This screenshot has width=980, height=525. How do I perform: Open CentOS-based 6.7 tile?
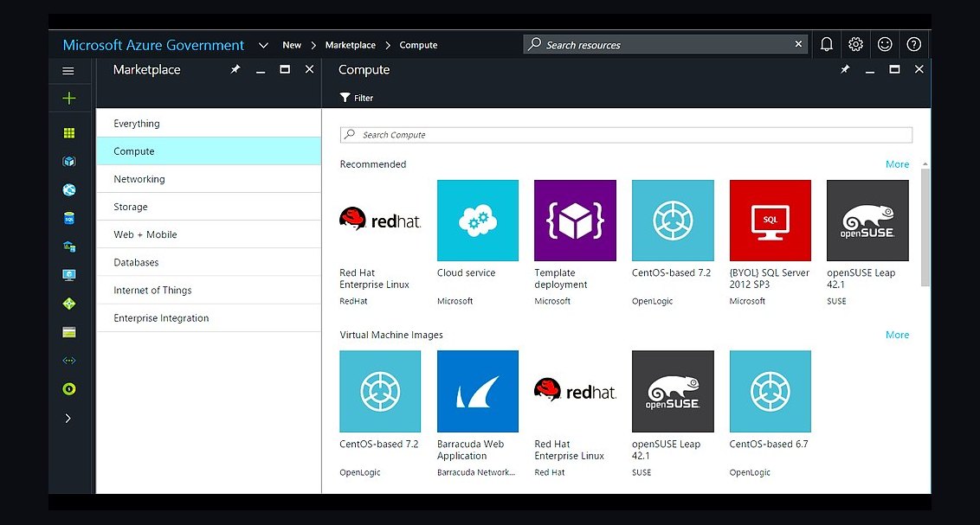pos(770,414)
